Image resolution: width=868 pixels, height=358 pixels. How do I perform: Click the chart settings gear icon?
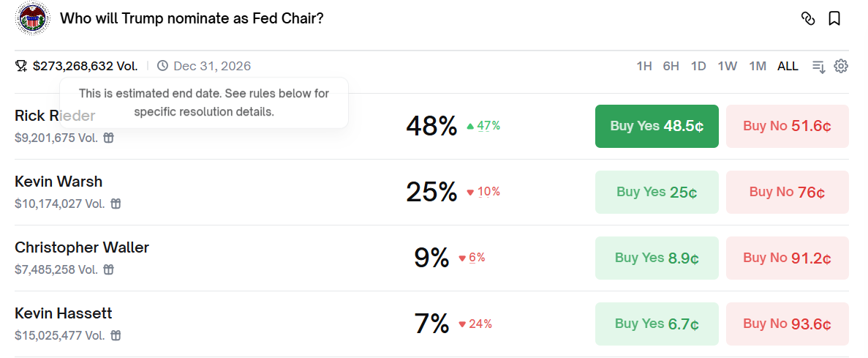841,66
